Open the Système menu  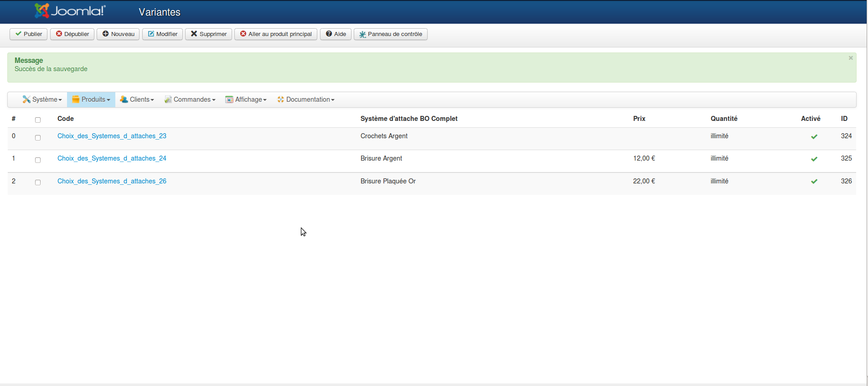pos(42,99)
